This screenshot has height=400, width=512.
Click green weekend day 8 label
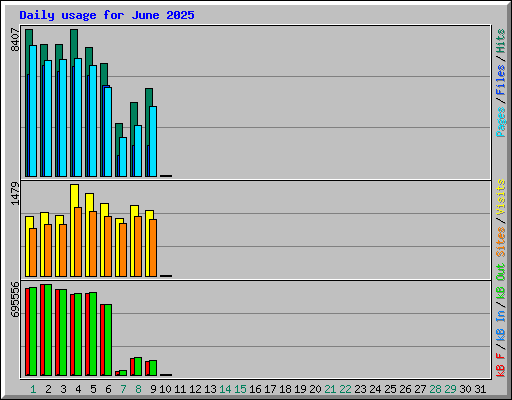(x=138, y=389)
